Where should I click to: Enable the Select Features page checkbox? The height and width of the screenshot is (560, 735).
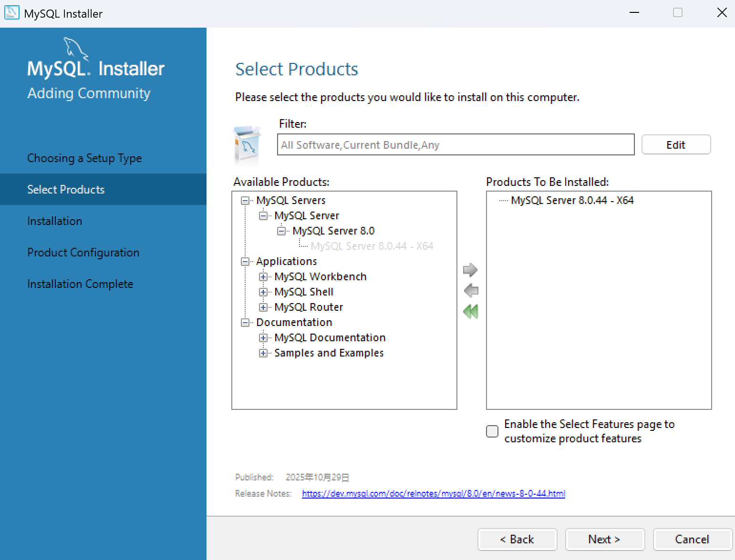click(492, 431)
